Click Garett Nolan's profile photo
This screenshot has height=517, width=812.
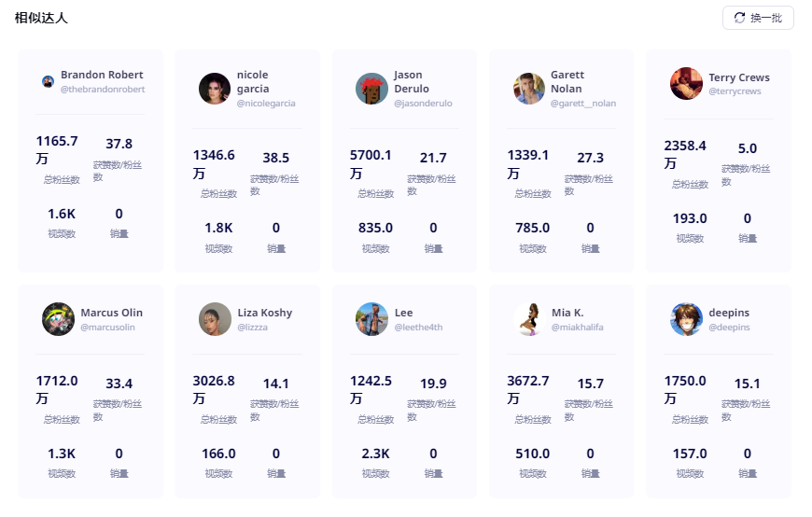pyautogui.click(x=528, y=89)
